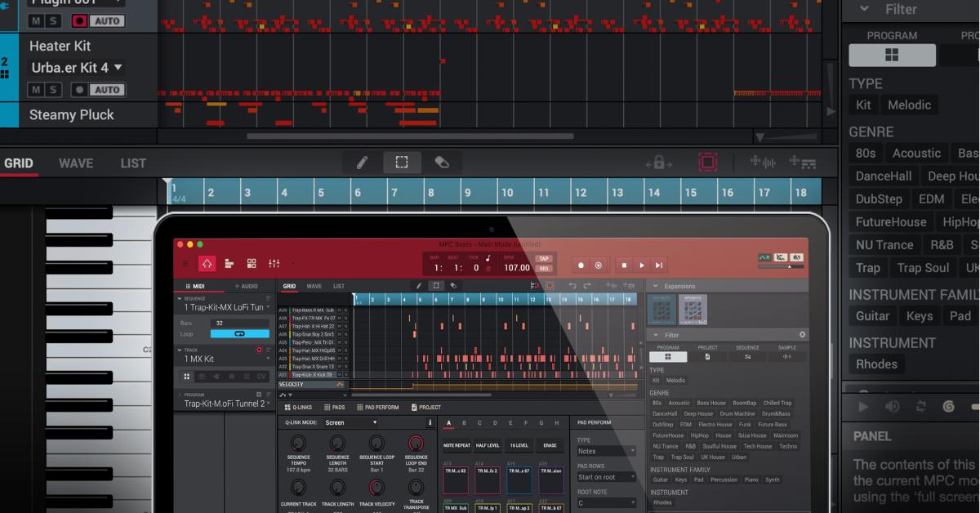Open the Q-Link Mode Screen dropdown
The height and width of the screenshot is (513, 980).
(351, 423)
